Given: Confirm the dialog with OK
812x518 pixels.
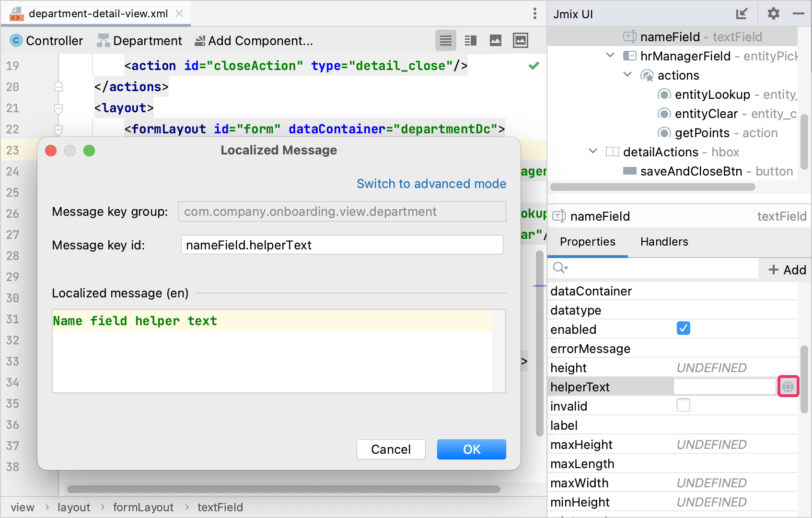Looking at the screenshot, I should click(x=472, y=449).
